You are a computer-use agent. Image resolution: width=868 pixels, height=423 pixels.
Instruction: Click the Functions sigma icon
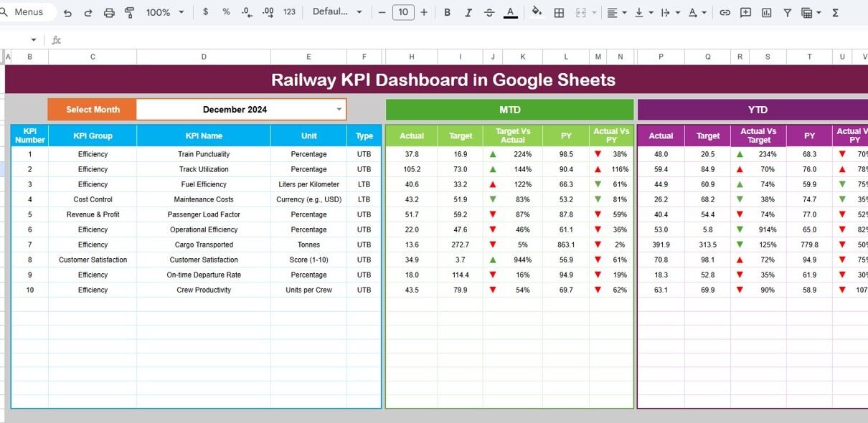click(835, 13)
